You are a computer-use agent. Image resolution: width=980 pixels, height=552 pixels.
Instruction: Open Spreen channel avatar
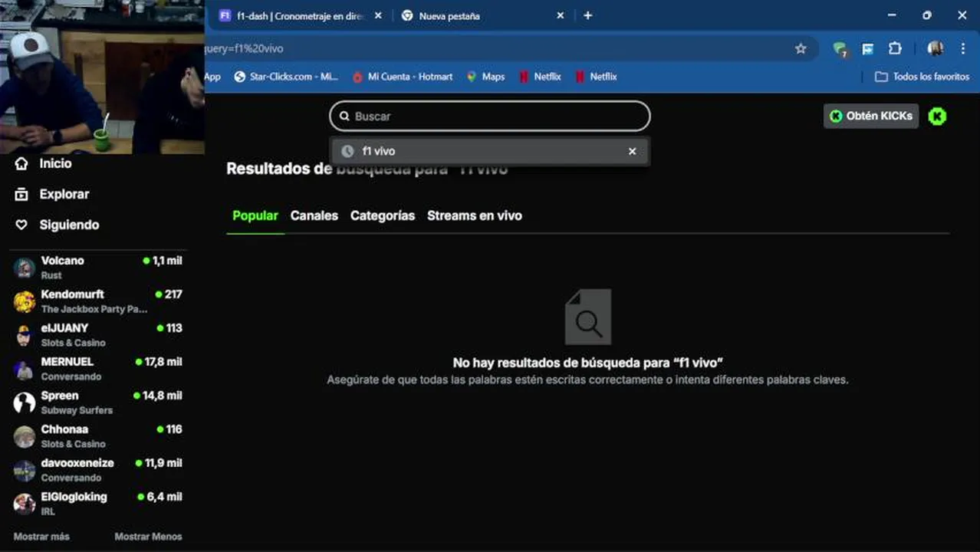tap(25, 402)
